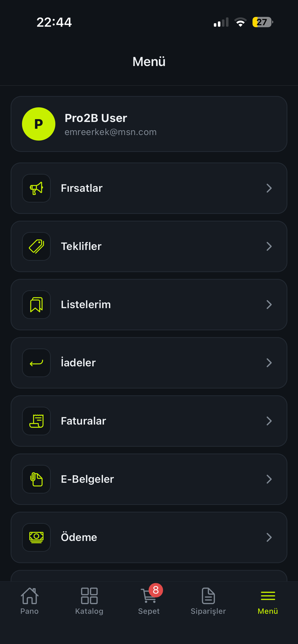Tap the return arrow İadeler icon
This screenshot has width=298, height=644.
click(x=36, y=363)
